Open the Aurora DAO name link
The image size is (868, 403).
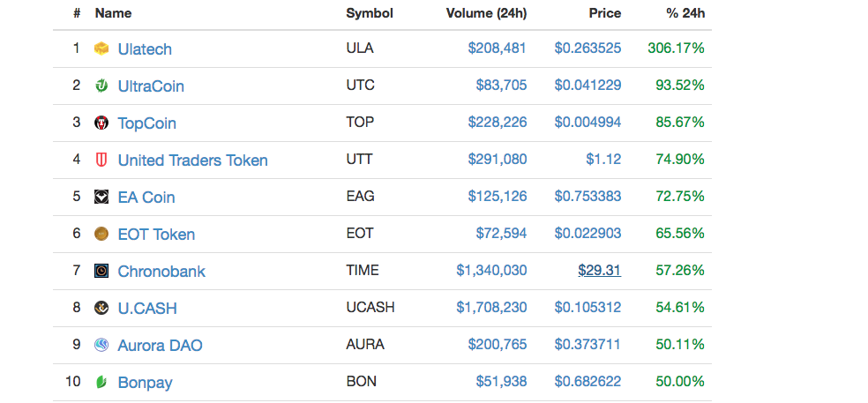click(x=160, y=346)
